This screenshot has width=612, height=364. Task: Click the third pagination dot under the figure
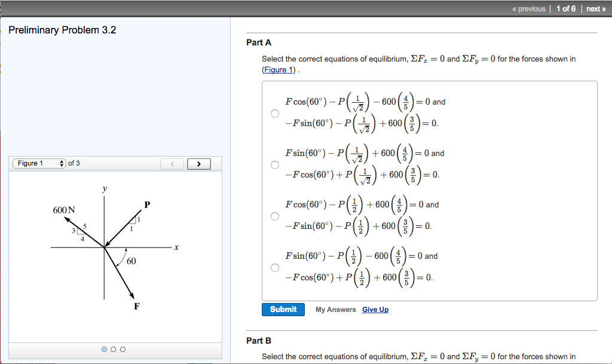123,349
